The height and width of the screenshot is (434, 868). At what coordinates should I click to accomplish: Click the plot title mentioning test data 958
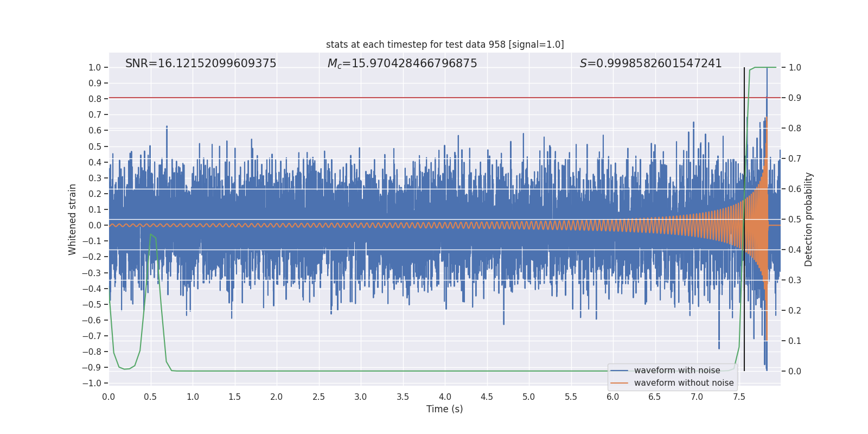(445, 44)
